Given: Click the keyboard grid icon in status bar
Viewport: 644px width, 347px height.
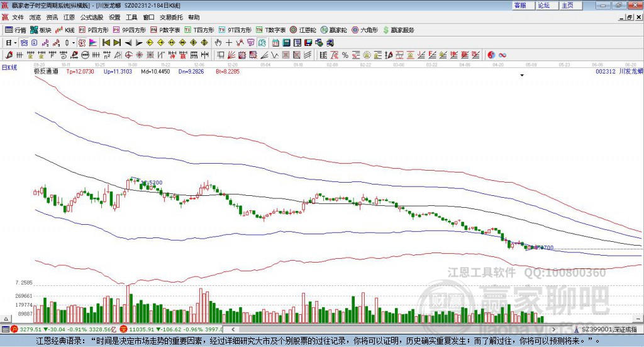Looking at the screenshot, I should (5, 329).
